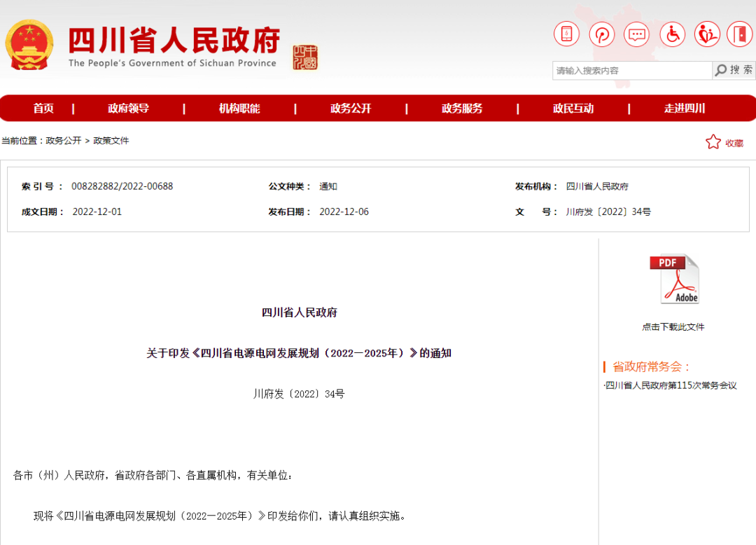The width and height of the screenshot is (756, 545).
Task: Click the 搜索 search button
Action: click(x=734, y=70)
